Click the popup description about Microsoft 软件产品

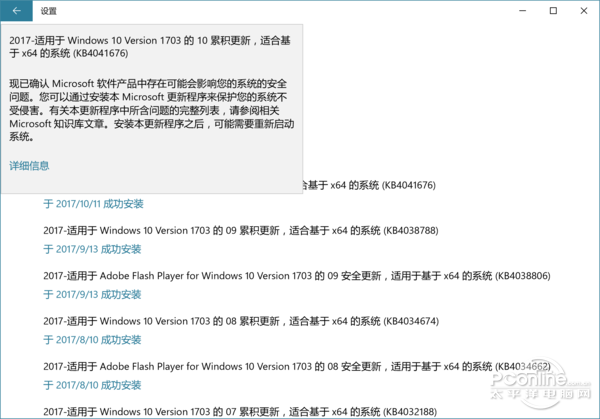tap(152, 110)
